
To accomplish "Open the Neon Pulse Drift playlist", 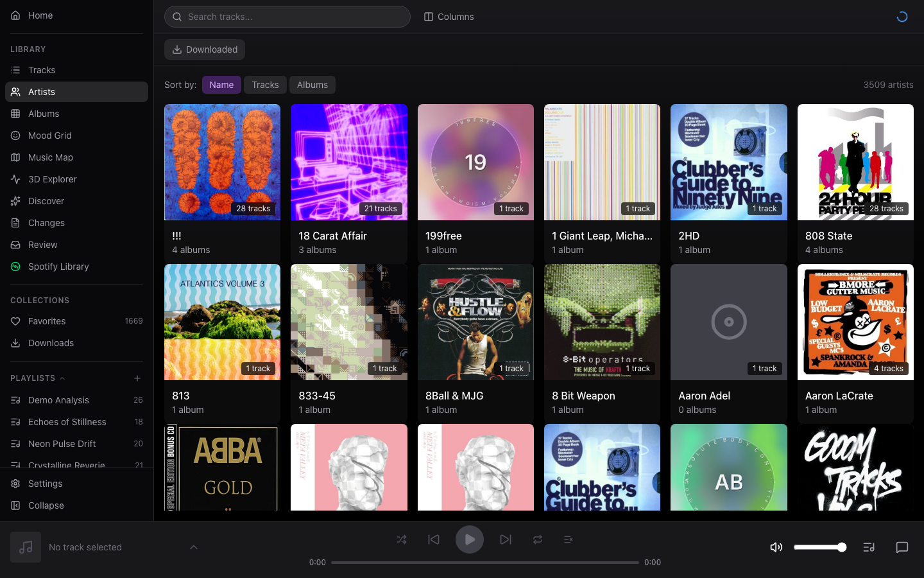I will 62,444.
